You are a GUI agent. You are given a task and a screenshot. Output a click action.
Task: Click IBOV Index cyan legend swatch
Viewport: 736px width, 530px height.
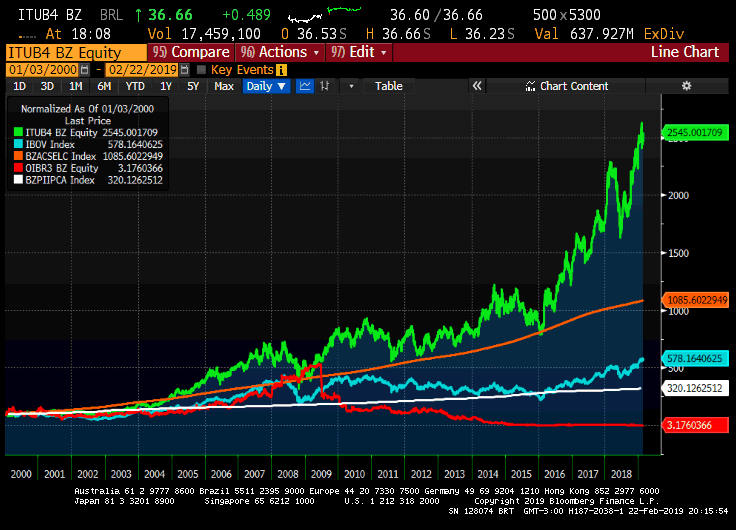[x=18, y=144]
